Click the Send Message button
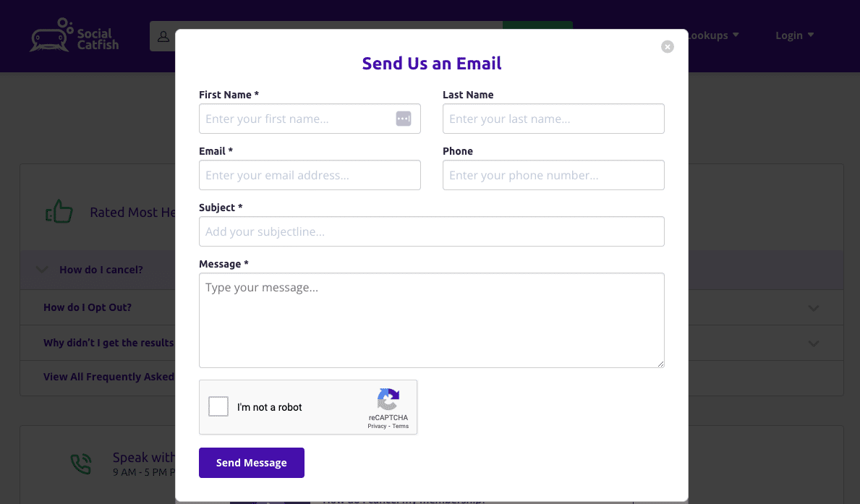This screenshot has width=860, height=504. point(251,462)
